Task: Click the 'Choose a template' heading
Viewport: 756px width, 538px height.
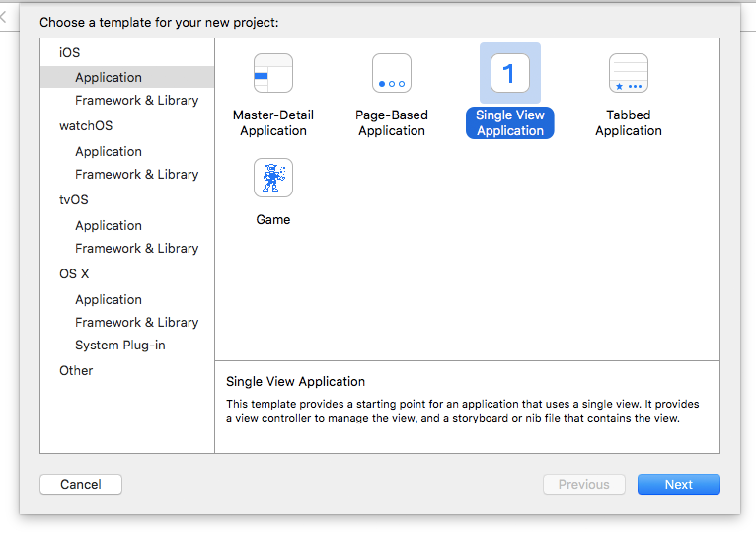Action: pyautogui.click(x=159, y=22)
